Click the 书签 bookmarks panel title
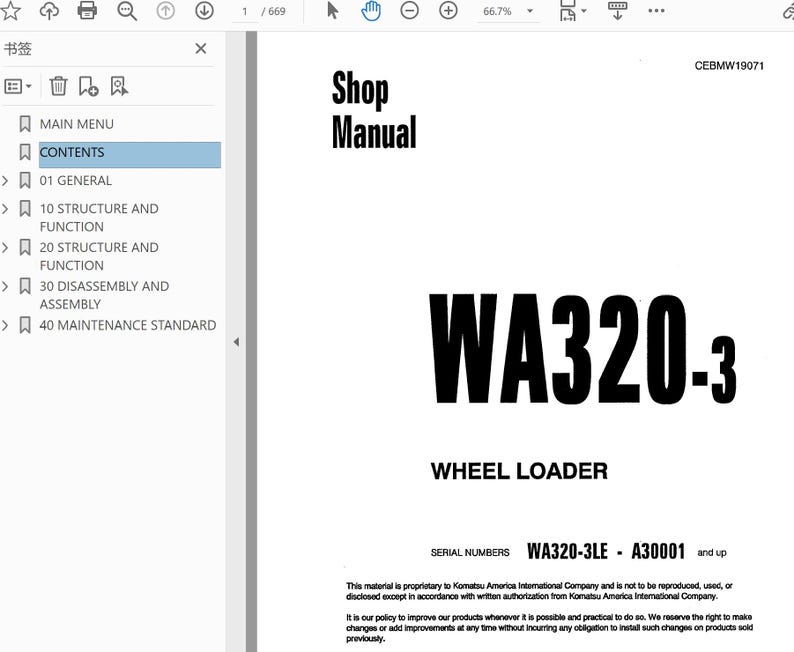Viewport: 794px width, 652px height. [x=18, y=49]
